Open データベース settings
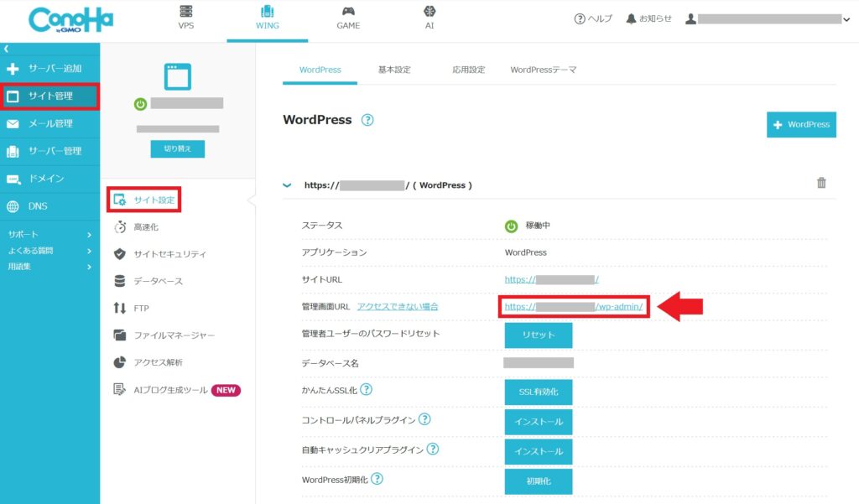The image size is (859, 504). tap(148, 281)
